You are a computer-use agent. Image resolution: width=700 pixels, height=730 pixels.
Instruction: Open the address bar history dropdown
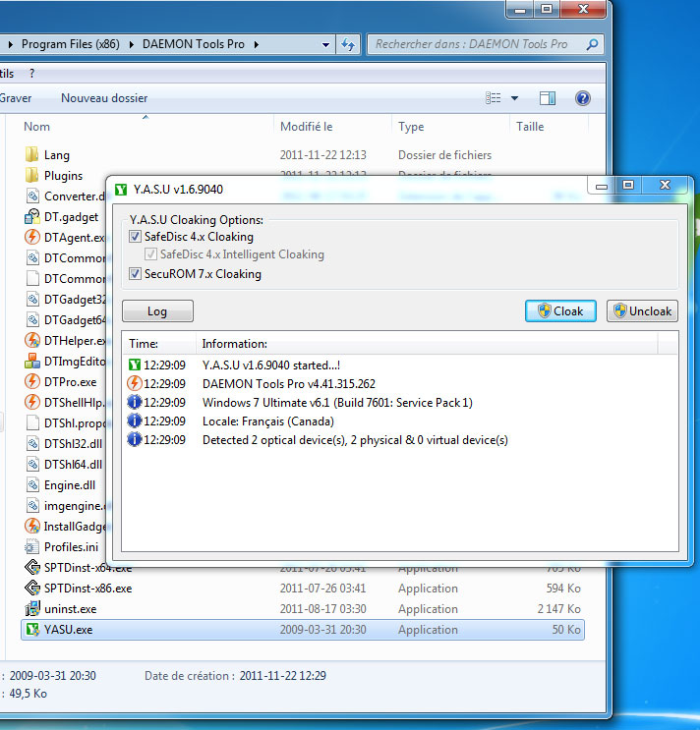coord(325,44)
